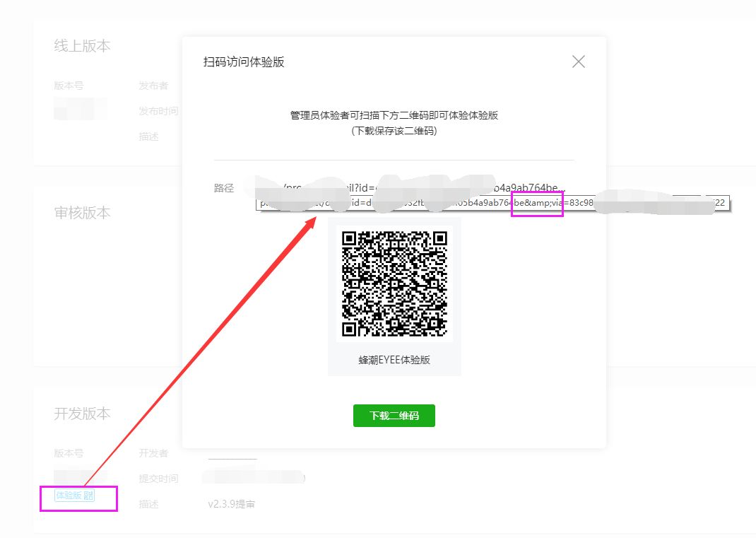Click the 审核版本 heading

(82, 212)
